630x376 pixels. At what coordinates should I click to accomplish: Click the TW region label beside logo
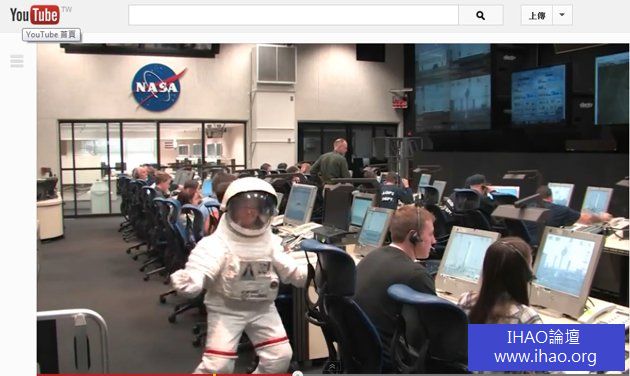[67, 9]
